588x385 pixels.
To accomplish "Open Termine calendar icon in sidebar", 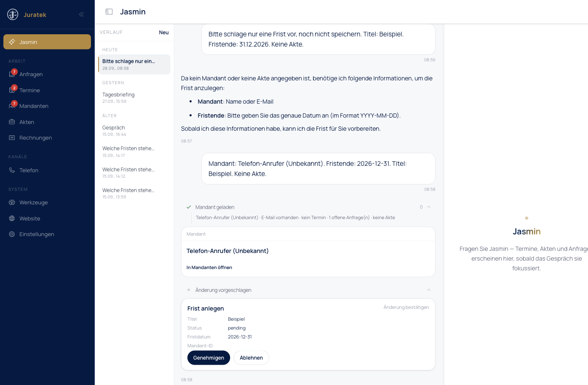I will [12, 90].
